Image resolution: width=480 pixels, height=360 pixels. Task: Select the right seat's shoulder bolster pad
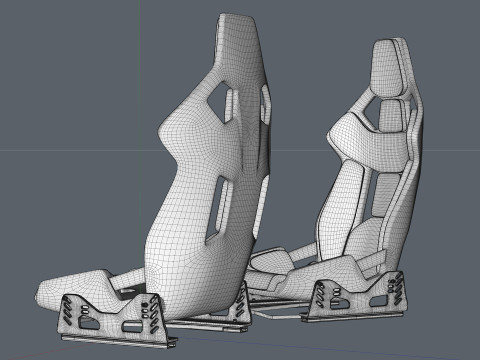click(367, 143)
